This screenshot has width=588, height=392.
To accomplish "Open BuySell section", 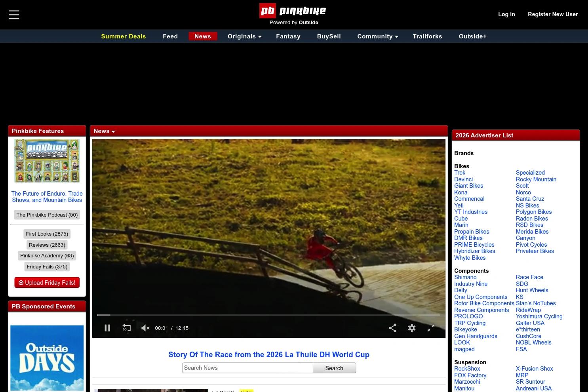I will (x=329, y=36).
